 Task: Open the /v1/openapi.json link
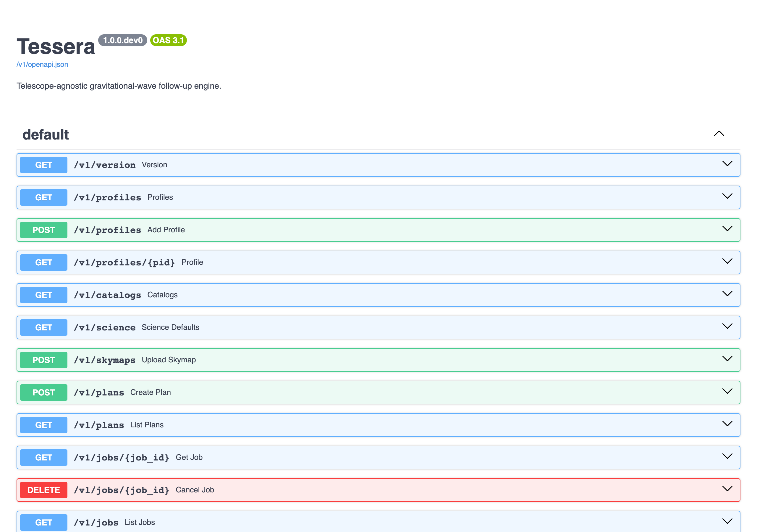[x=42, y=65]
